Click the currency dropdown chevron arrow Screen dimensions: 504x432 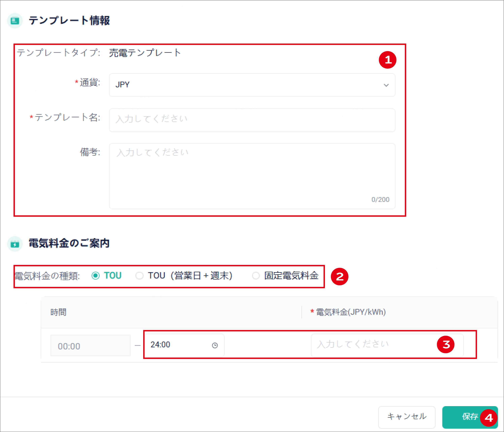(x=386, y=85)
